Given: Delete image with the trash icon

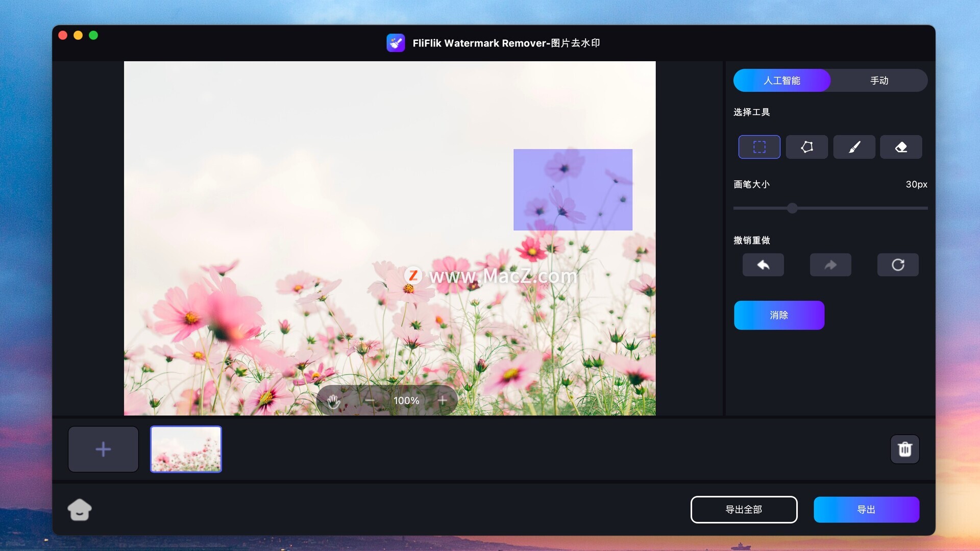Looking at the screenshot, I should pyautogui.click(x=905, y=449).
